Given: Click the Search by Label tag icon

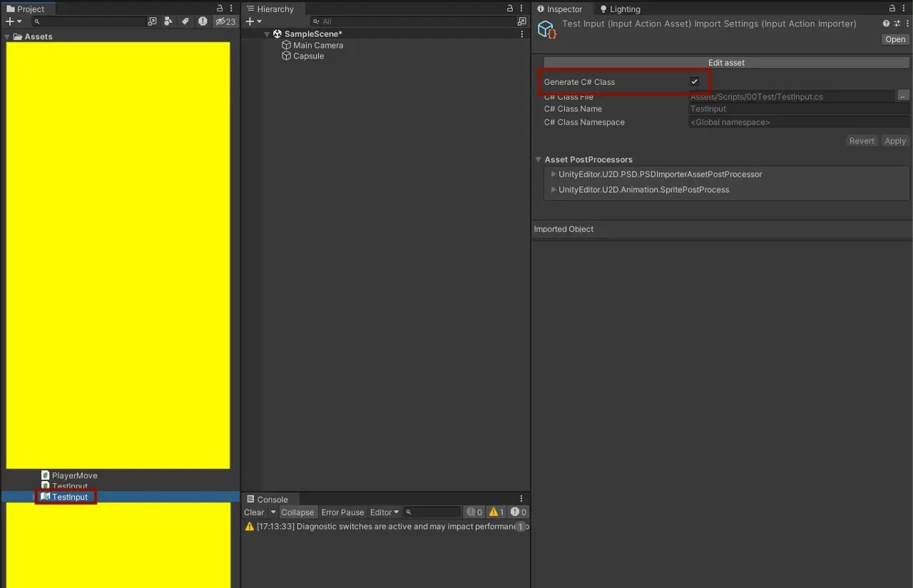Looking at the screenshot, I should click(x=185, y=21).
